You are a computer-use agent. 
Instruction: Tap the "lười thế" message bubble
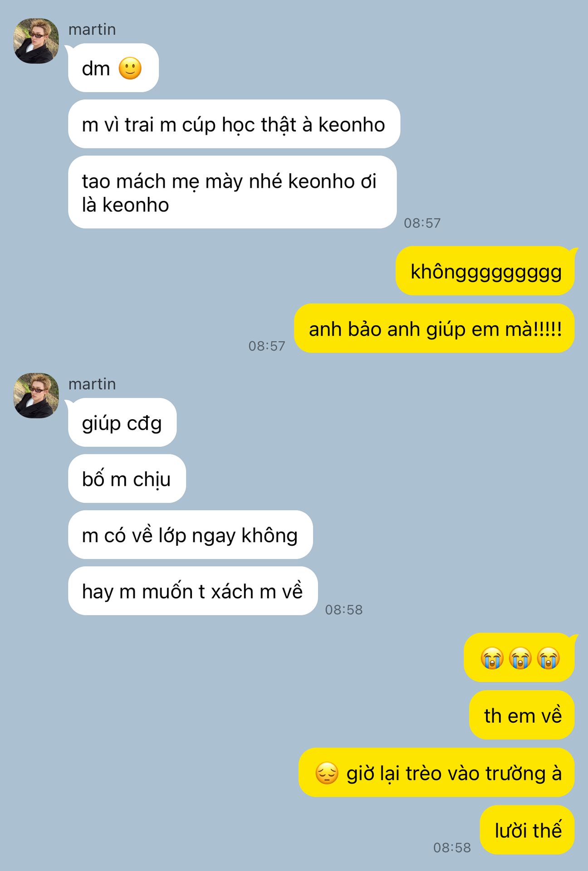tap(527, 830)
